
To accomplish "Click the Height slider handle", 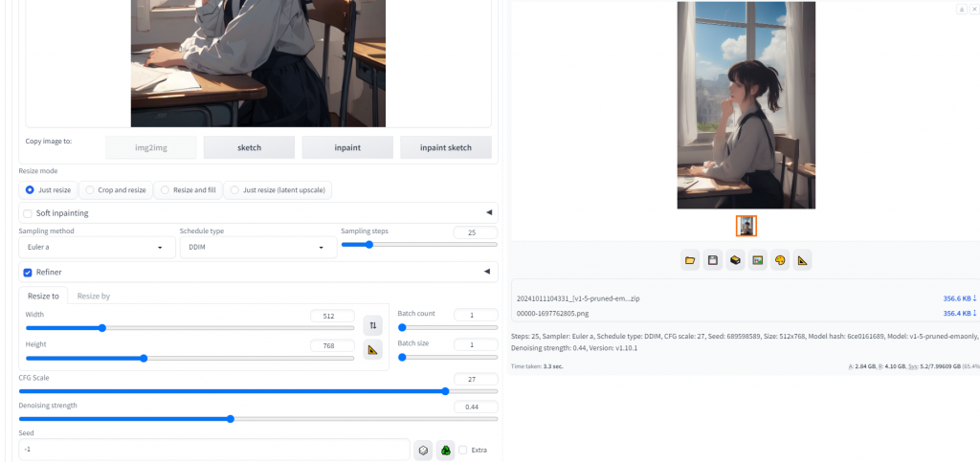I will pyautogui.click(x=144, y=359).
